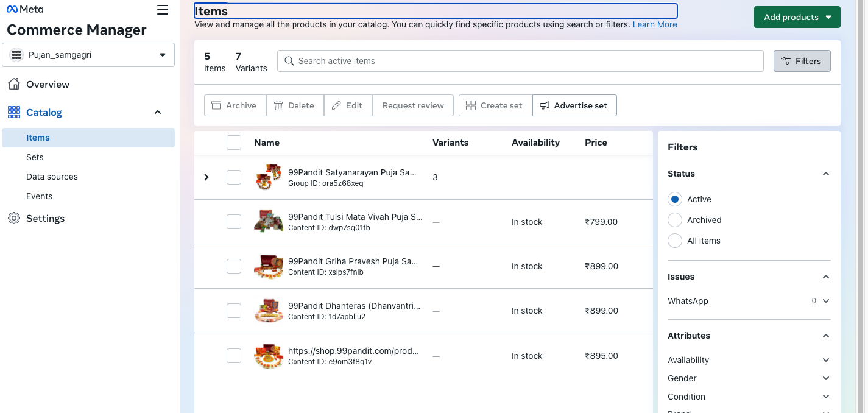Click the Filters button
The height and width of the screenshot is (413, 868).
point(802,61)
